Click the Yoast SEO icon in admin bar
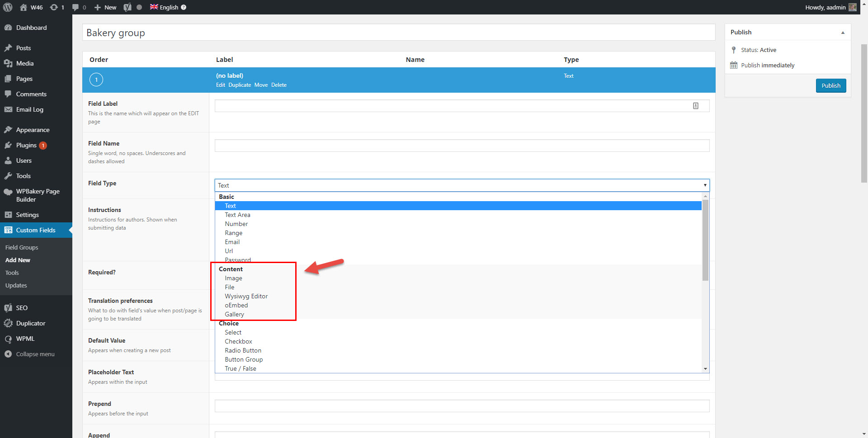 pos(127,7)
